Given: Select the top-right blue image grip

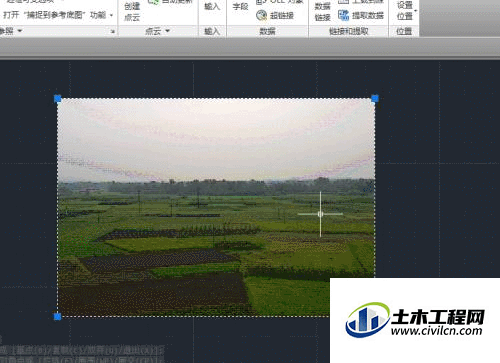Looking at the screenshot, I should point(375,99).
